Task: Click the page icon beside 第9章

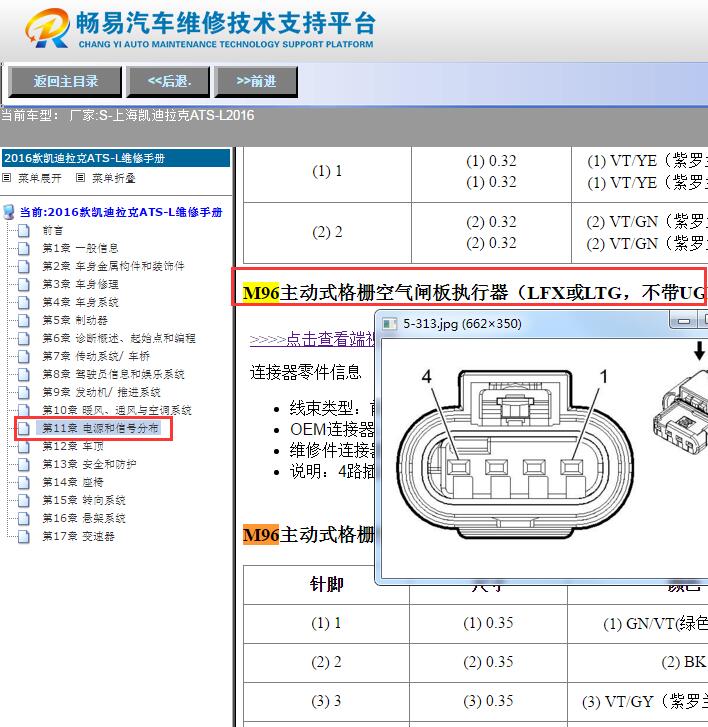Action: pyautogui.click(x=24, y=392)
